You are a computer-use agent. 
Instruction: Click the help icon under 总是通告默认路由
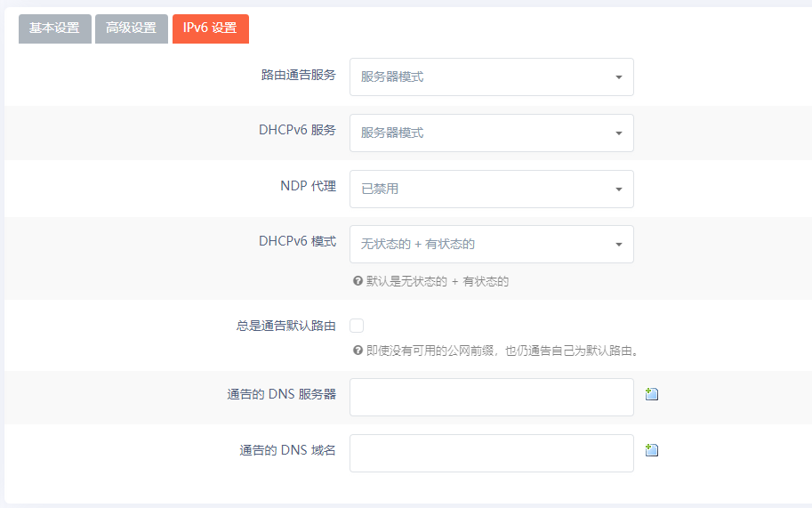point(358,351)
